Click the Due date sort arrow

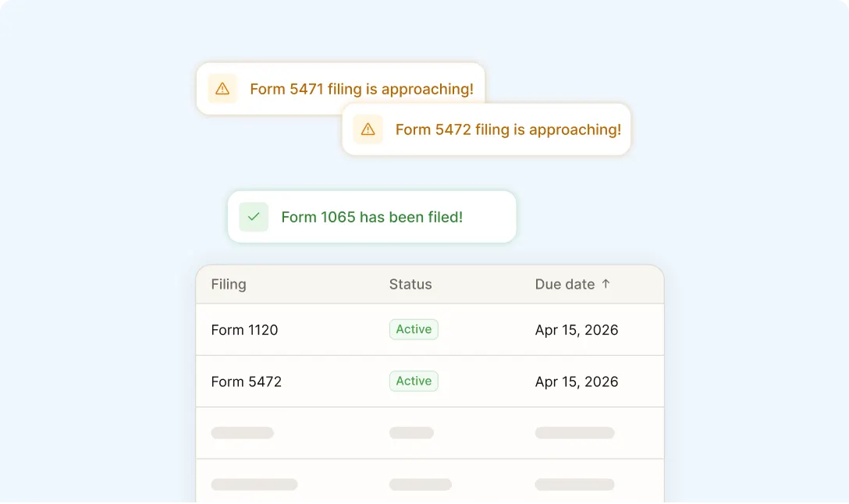click(606, 284)
